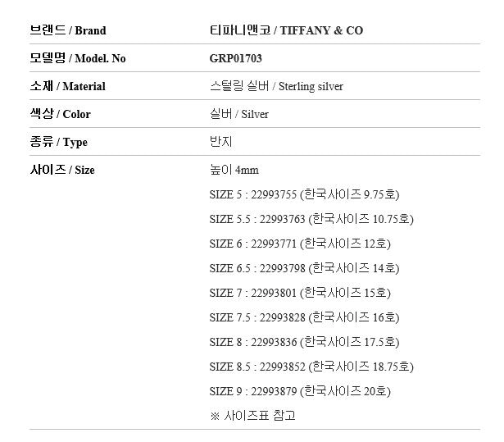The width and height of the screenshot is (504, 442).
Task: Click the Silver color value
Action: tap(239, 114)
